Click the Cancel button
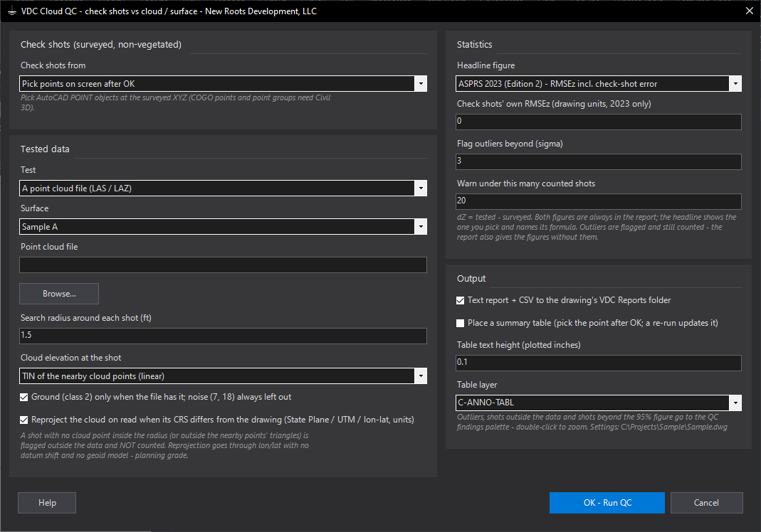Screen dimensions: 761x532 point(706,503)
